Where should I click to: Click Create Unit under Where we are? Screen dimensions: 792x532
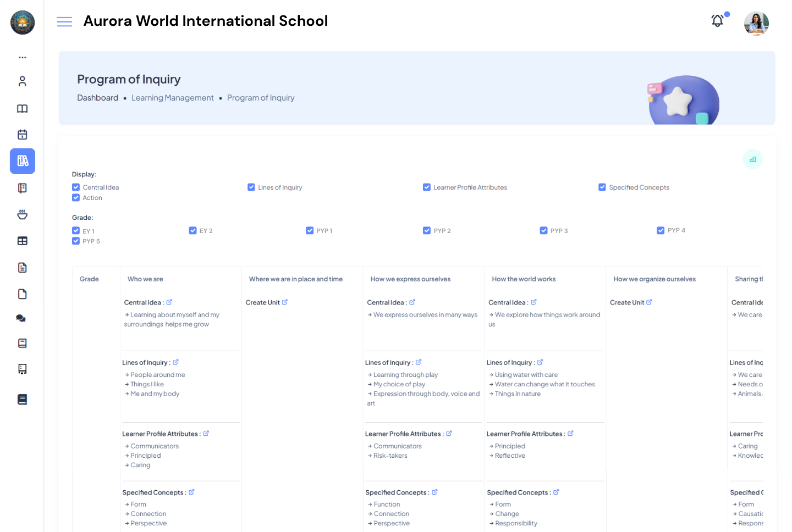(267, 302)
